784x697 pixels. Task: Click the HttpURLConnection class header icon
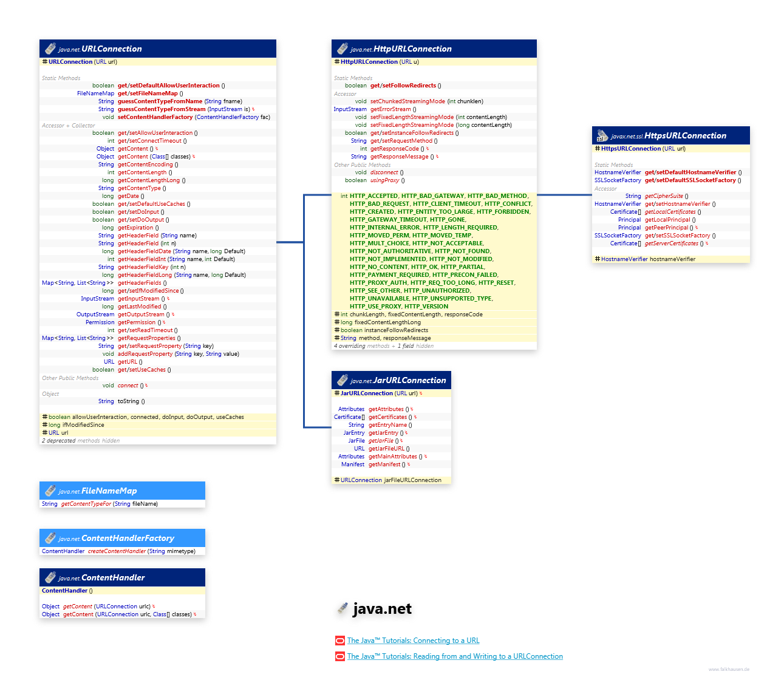click(x=343, y=49)
